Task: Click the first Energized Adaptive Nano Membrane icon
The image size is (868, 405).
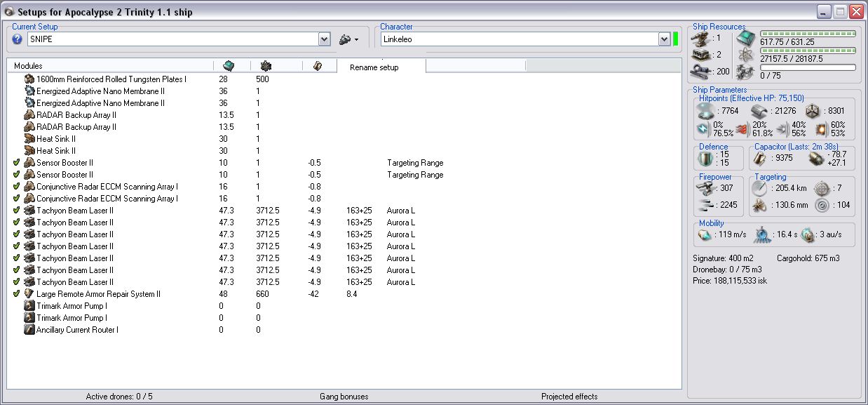Action: point(29,91)
